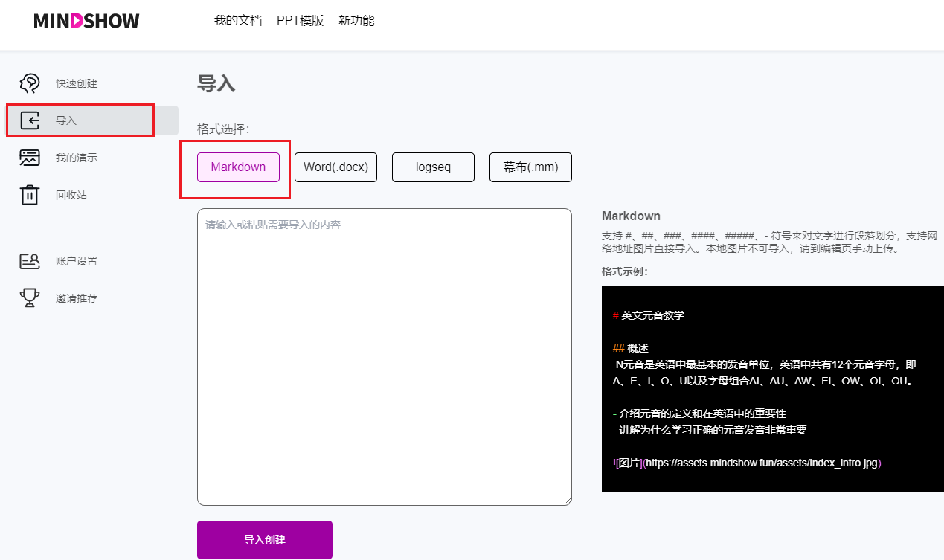This screenshot has width=944, height=560.
Task: Choose the logseq import format
Action: [433, 167]
